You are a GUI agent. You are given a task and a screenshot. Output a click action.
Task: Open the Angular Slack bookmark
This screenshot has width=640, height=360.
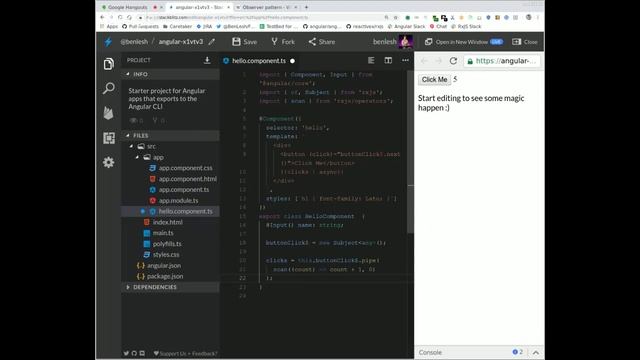406,27
